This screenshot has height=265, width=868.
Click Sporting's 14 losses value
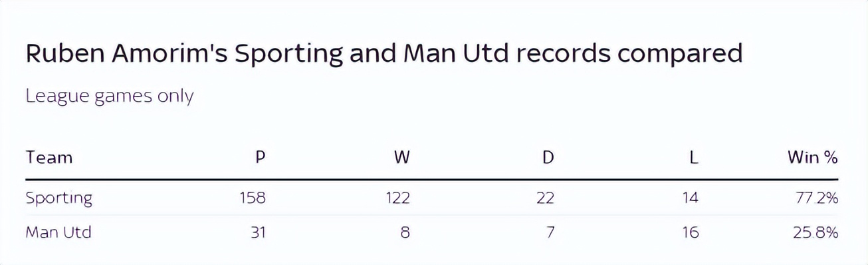coord(691,198)
